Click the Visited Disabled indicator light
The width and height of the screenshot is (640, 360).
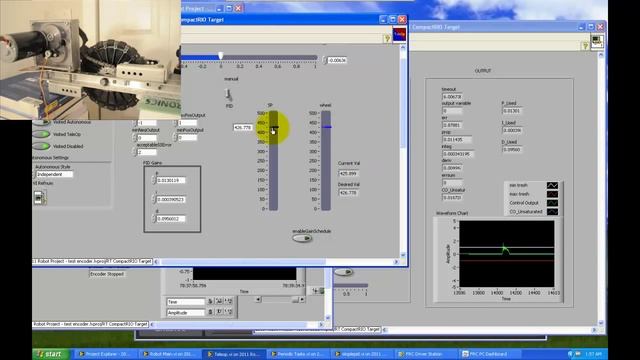(41, 146)
